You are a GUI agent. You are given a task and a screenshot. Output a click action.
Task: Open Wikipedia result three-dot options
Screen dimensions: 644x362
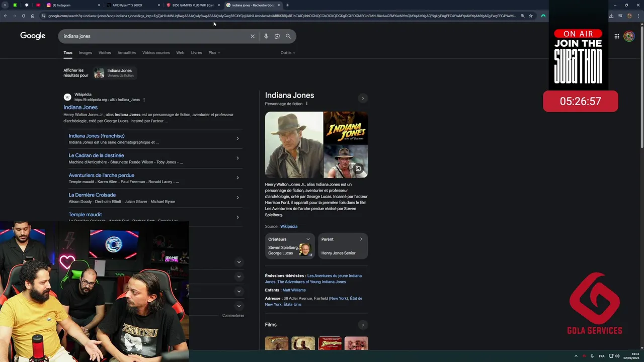(144, 100)
